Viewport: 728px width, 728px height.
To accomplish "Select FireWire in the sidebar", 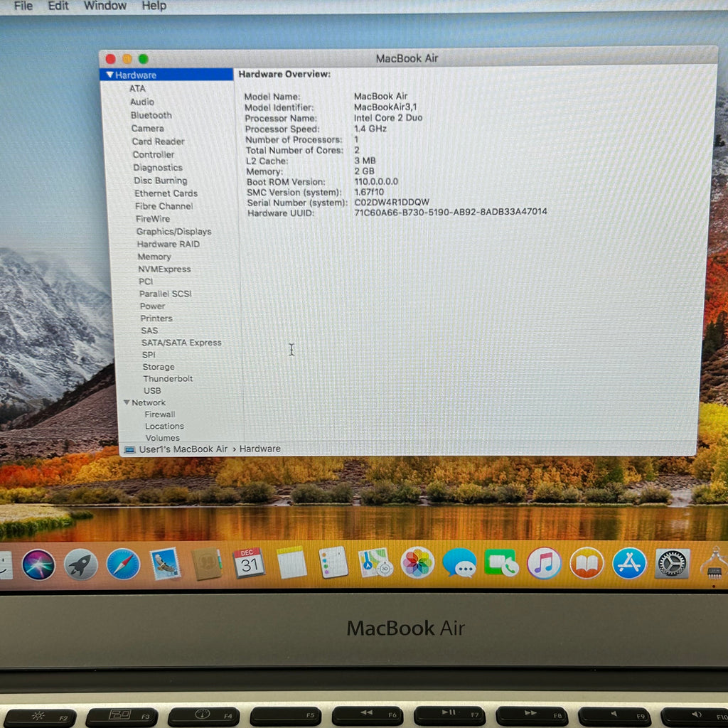I will point(153,219).
